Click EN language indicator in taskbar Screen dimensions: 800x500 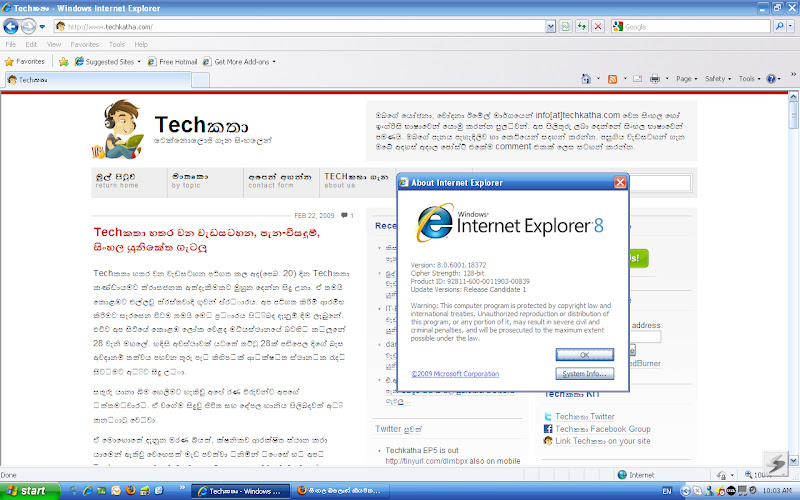coord(667,491)
